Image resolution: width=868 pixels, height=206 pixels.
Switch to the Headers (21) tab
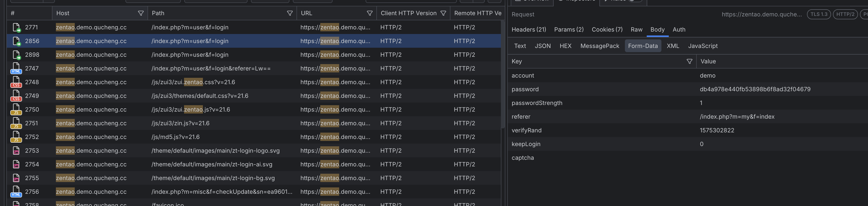(x=529, y=30)
